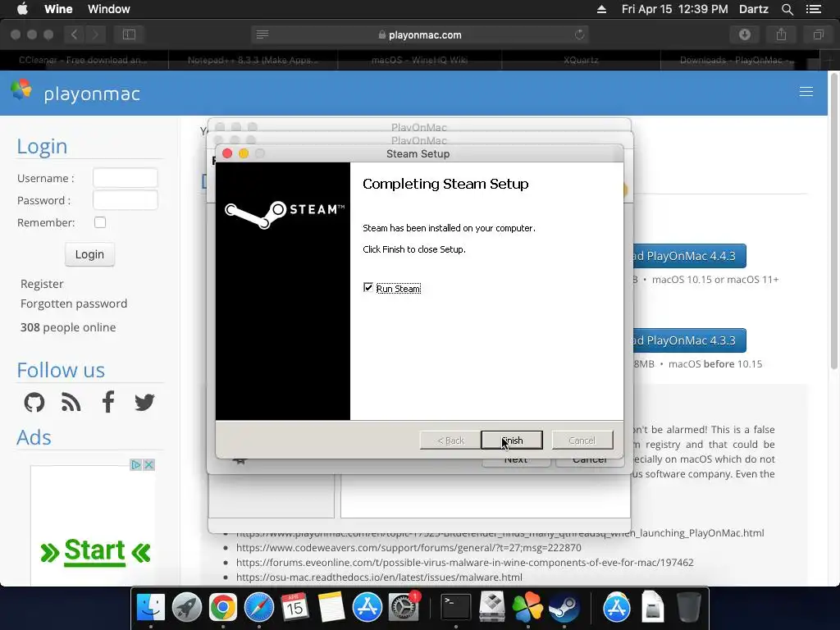Click the AdChoices icon on the ad
840x630 pixels.
click(x=136, y=464)
